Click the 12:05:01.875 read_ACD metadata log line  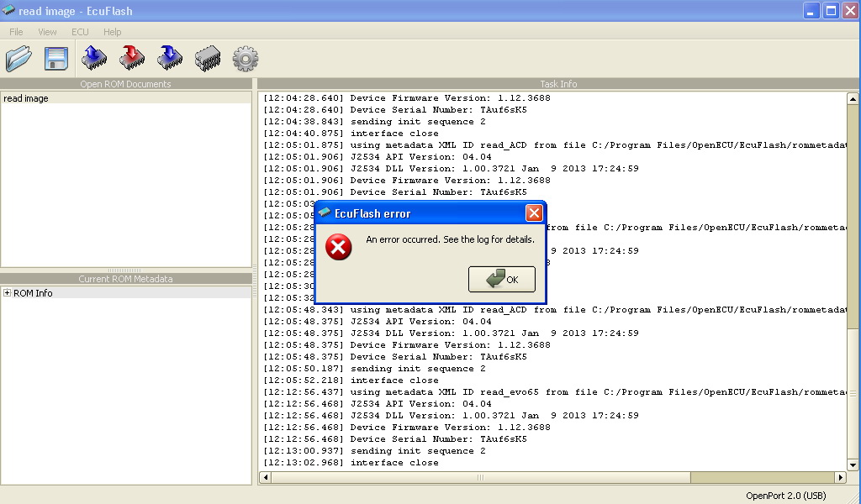554,145
